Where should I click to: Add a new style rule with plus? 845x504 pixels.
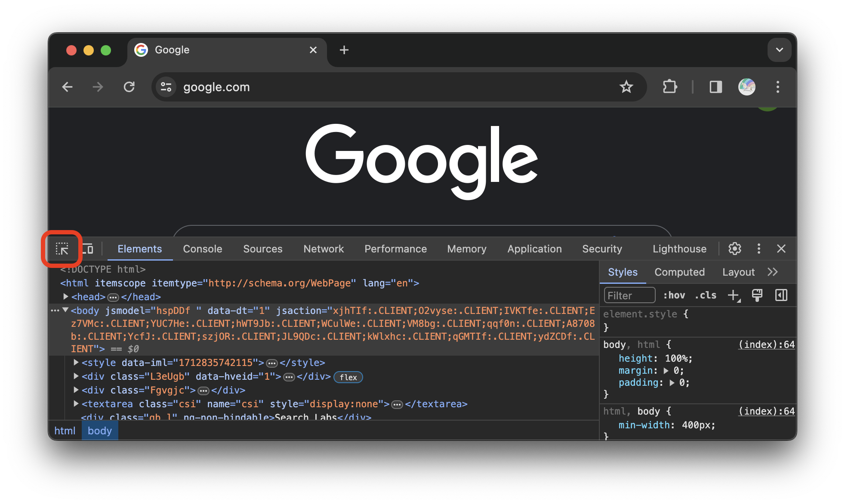coord(734,295)
